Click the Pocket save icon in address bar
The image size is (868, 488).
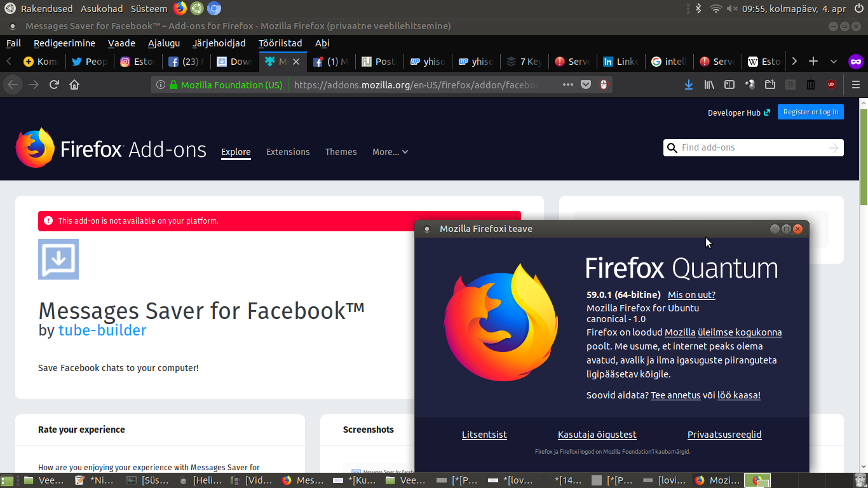pyautogui.click(x=586, y=85)
